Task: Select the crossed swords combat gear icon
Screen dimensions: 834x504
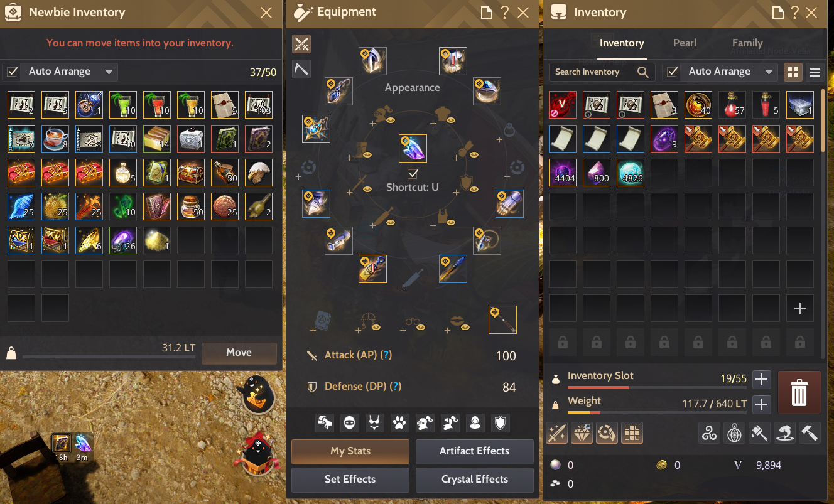Action: pos(301,44)
